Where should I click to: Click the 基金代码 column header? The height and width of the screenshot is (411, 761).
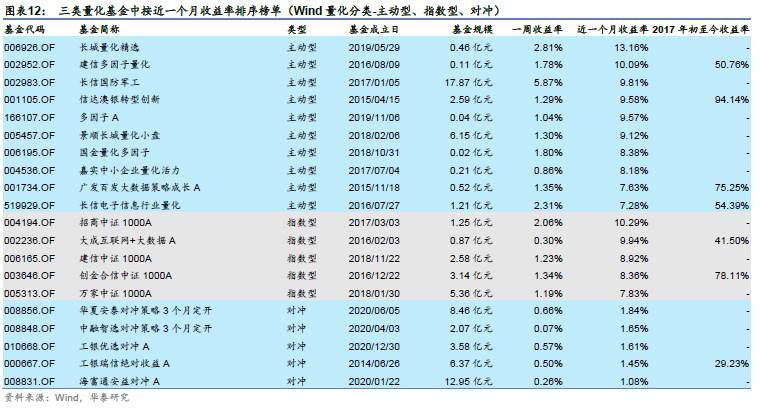pos(24,30)
